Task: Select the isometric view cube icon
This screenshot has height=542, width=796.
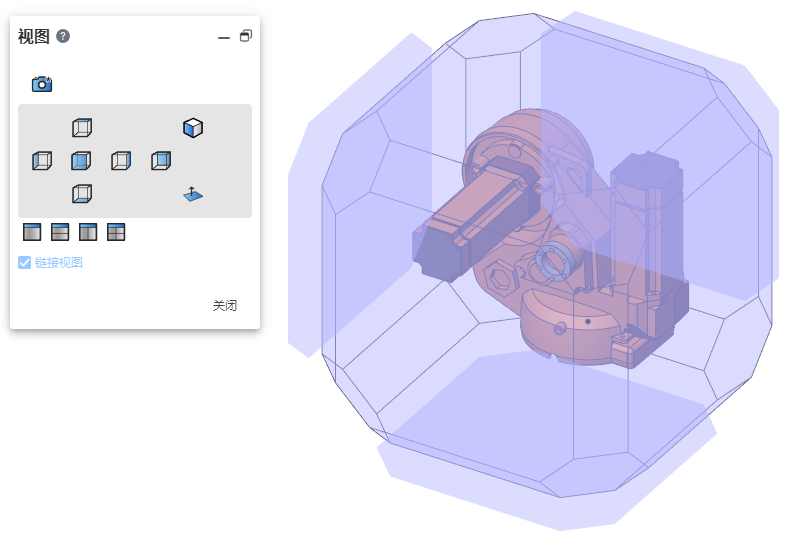Action: coord(193,128)
